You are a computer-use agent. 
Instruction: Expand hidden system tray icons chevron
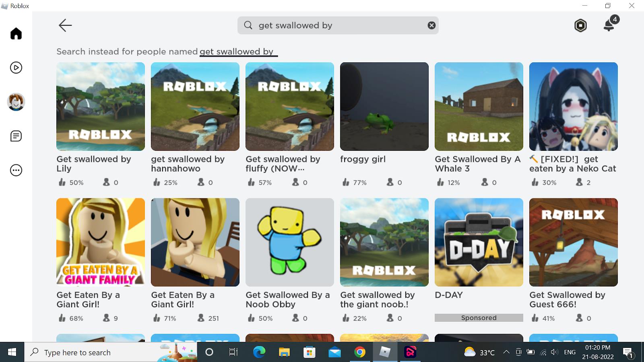pyautogui.click(x=506, y=352)
